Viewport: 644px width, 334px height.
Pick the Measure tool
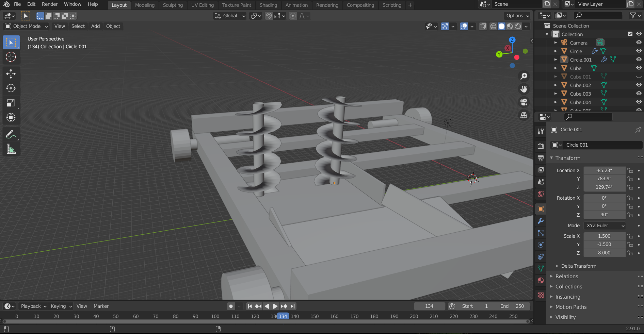[x=11, y=149]
